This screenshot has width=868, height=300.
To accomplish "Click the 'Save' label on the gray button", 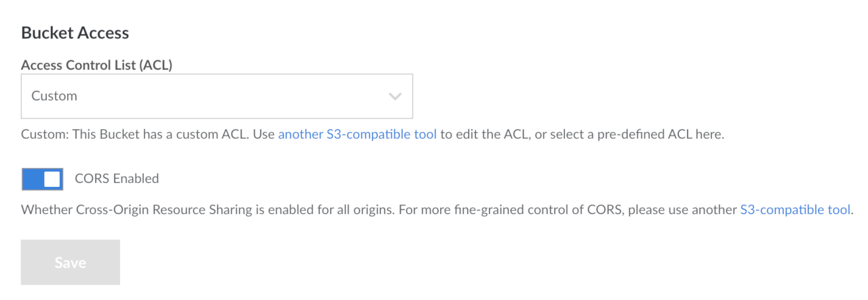I will click(71, 262).
